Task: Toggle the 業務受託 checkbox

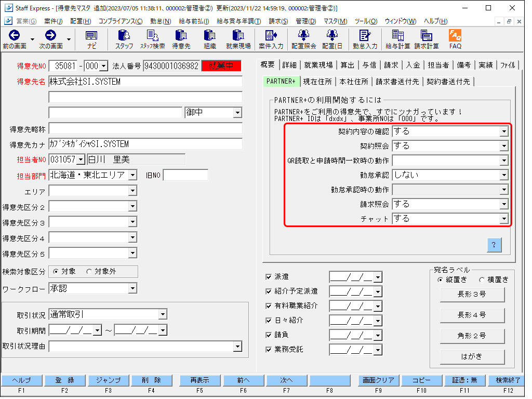Action: point(269,350)
